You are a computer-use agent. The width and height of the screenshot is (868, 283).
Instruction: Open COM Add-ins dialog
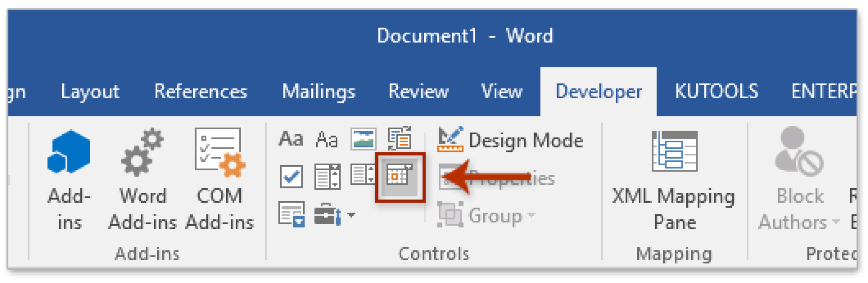220,180
